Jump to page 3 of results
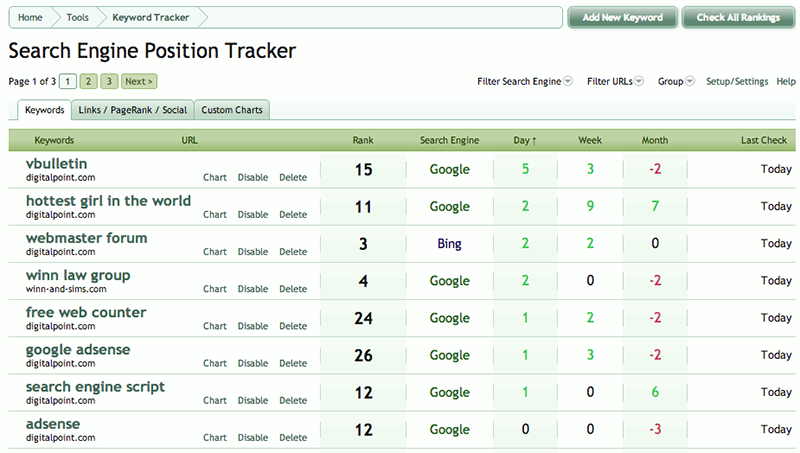 click(109, 81)
